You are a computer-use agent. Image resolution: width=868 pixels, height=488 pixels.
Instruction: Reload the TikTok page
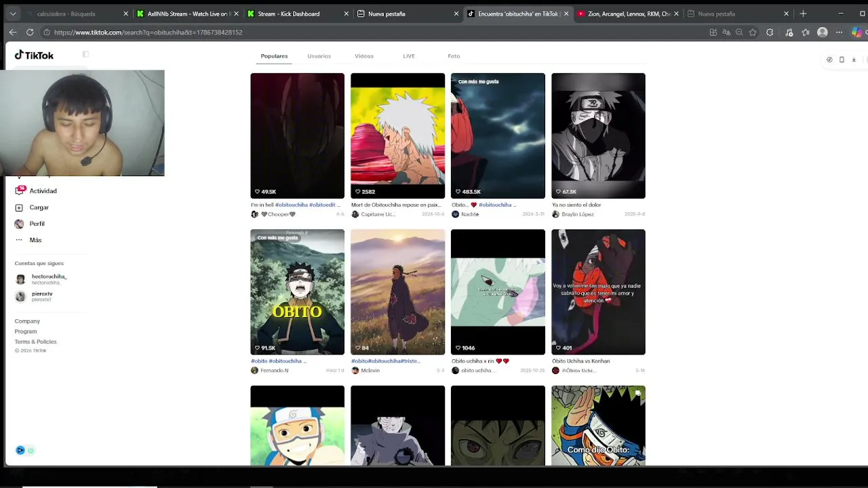[x=30, y=32]
